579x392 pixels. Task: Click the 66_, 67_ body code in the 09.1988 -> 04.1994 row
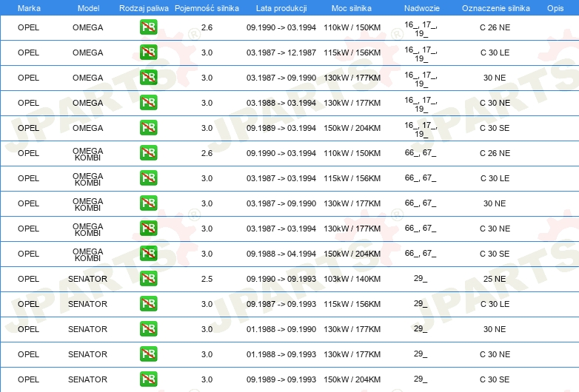click(421, 254)
